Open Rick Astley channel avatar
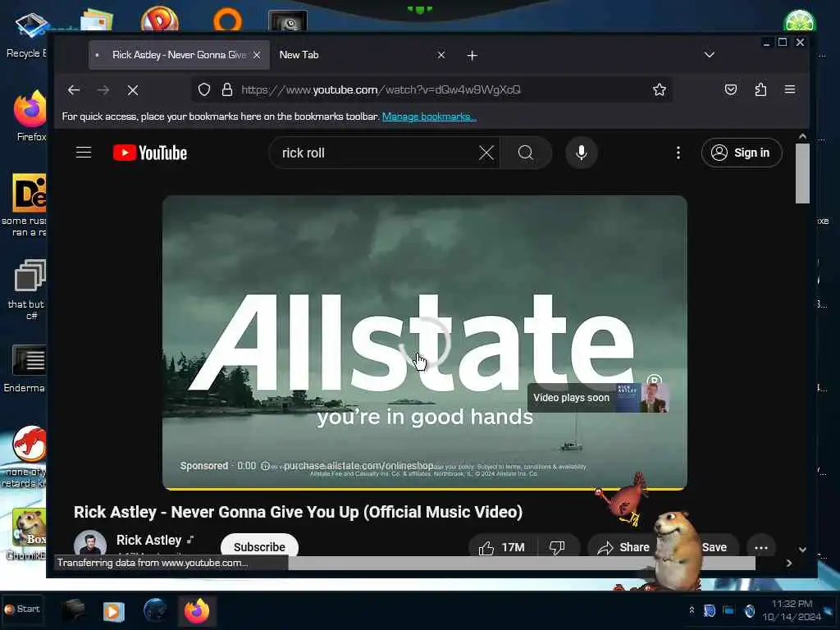This screenshot has width=840, height=630. click(90, 543)
